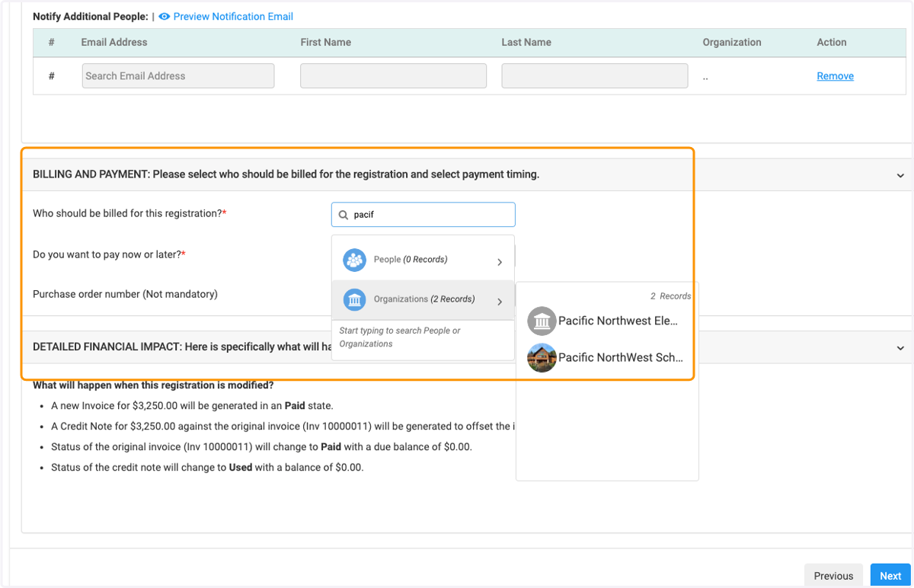Collapse the Billing and Payment section

point(900,175)
